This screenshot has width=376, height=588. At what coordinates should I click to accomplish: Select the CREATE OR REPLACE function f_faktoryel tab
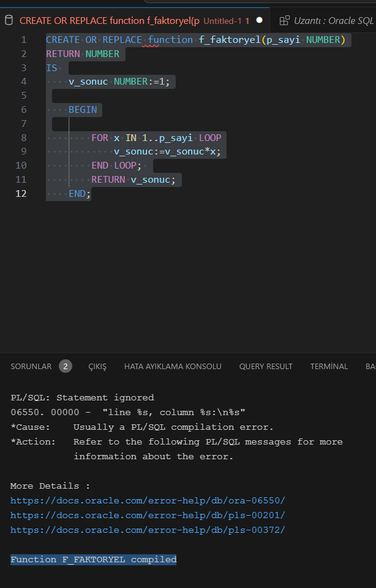tap(135, 21)
